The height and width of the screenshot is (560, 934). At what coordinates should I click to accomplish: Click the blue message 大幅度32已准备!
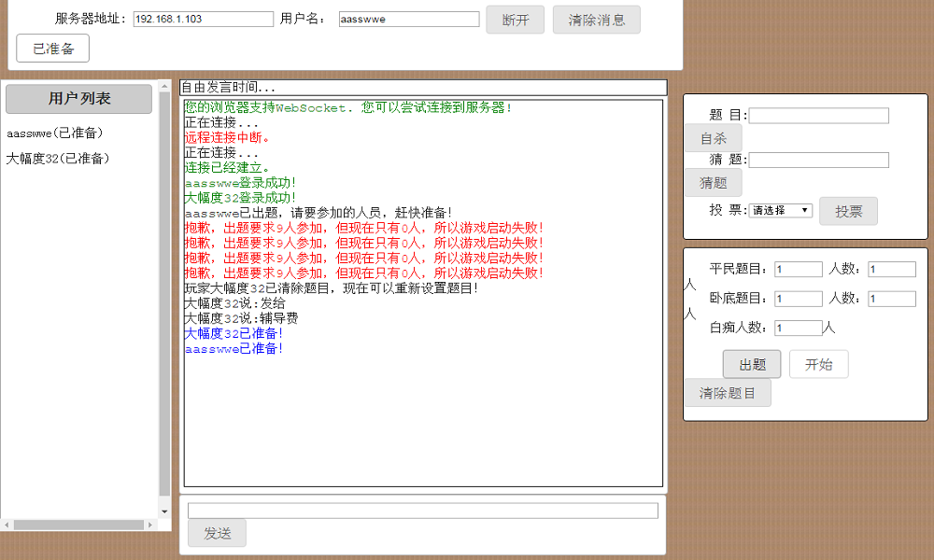pos(233,333)
